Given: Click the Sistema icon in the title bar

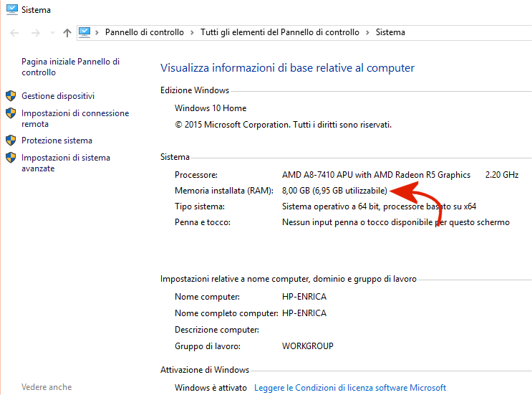Looking at the screenshot, I should pyautogui.click(x=11, y=10).
